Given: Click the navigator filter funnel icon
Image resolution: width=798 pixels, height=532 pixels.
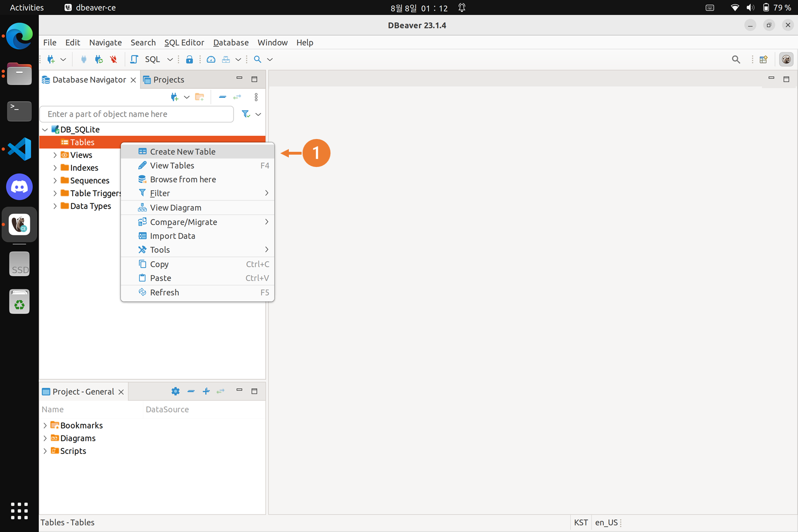Looking at the screenshot, I should (246, 114).
